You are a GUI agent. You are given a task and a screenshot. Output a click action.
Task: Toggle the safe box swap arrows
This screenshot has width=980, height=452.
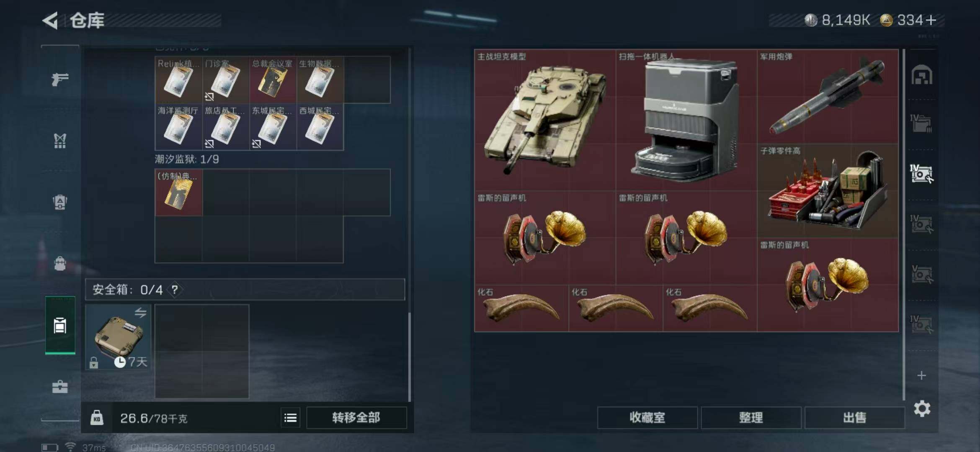click(x=140, y=313)
